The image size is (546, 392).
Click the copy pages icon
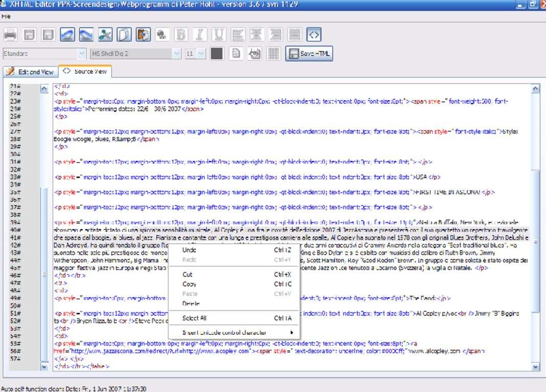tap(124, 34)
